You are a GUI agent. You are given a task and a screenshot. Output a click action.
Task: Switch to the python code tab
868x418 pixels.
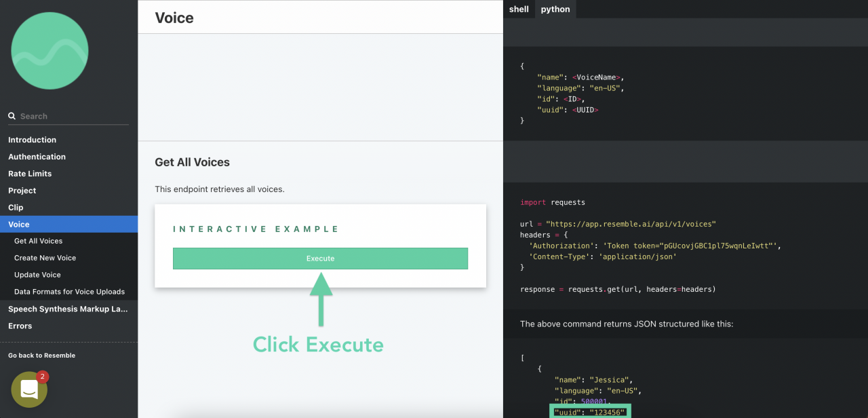(555, 9)
